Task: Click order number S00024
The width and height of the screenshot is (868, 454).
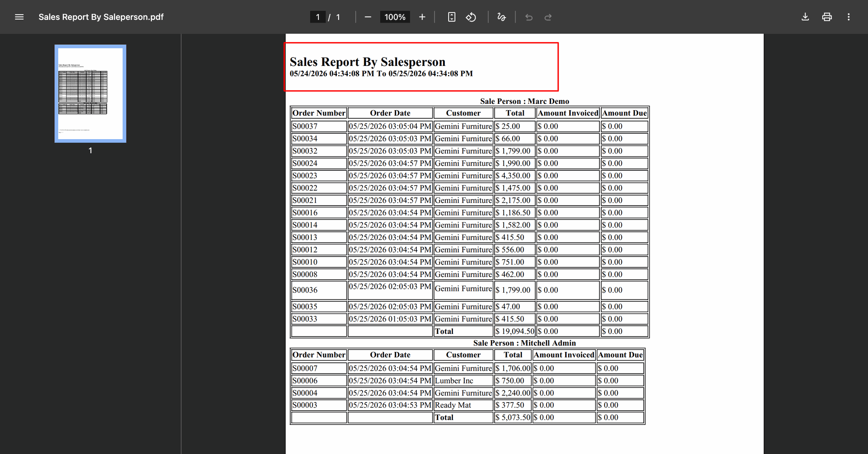Action: [305, 163]
